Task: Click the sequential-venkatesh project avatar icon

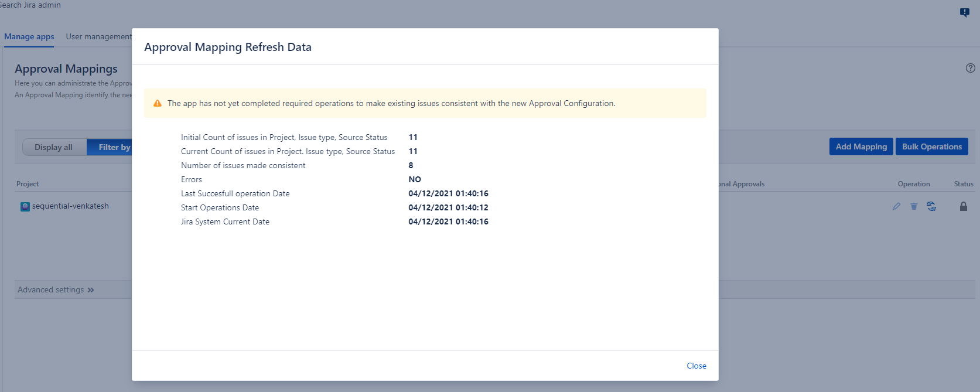Action: click(x=25, y=206)
